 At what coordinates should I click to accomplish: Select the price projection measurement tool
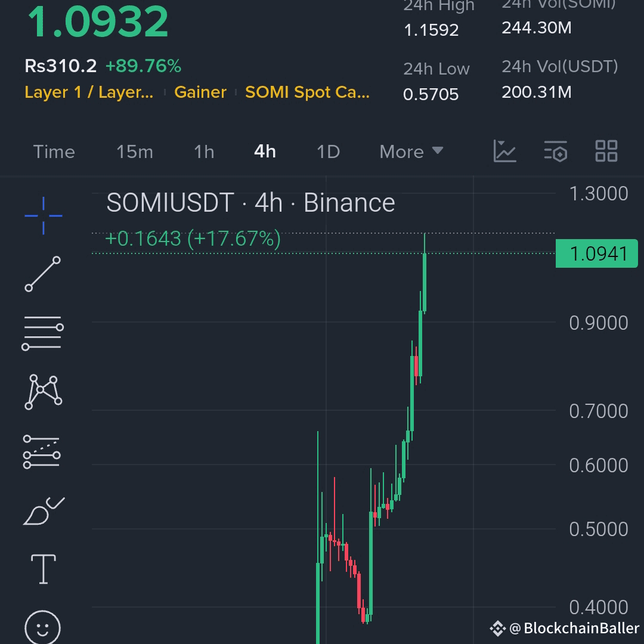tap(42, 452)
